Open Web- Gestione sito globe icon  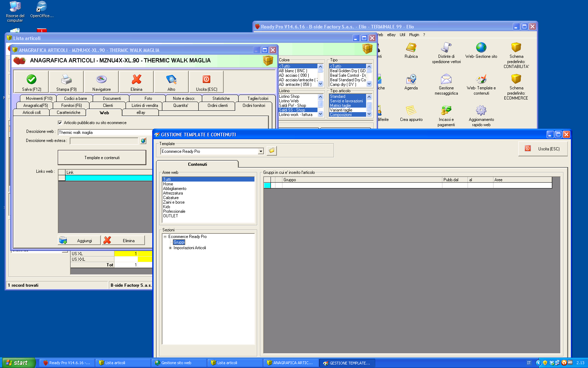tap(481, 48)
